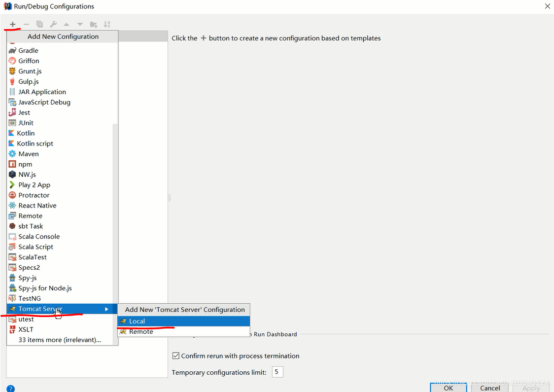Click the Cancel button

[490, 388]
